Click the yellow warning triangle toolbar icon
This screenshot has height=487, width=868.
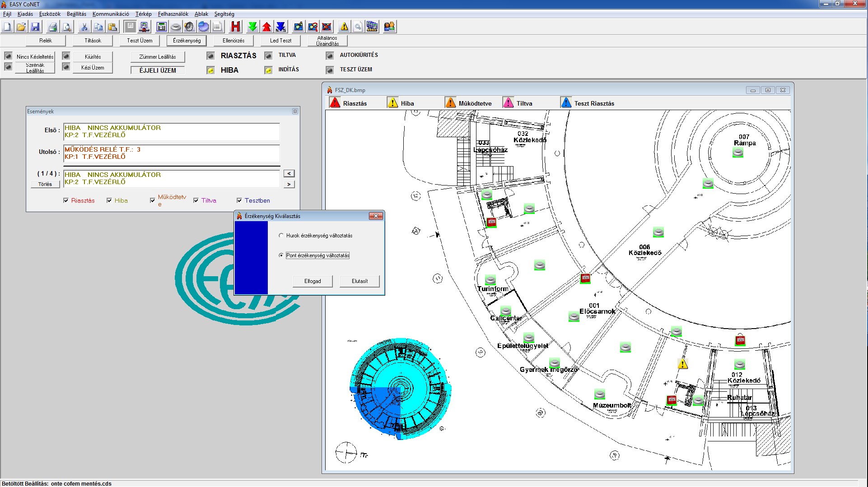344,27
